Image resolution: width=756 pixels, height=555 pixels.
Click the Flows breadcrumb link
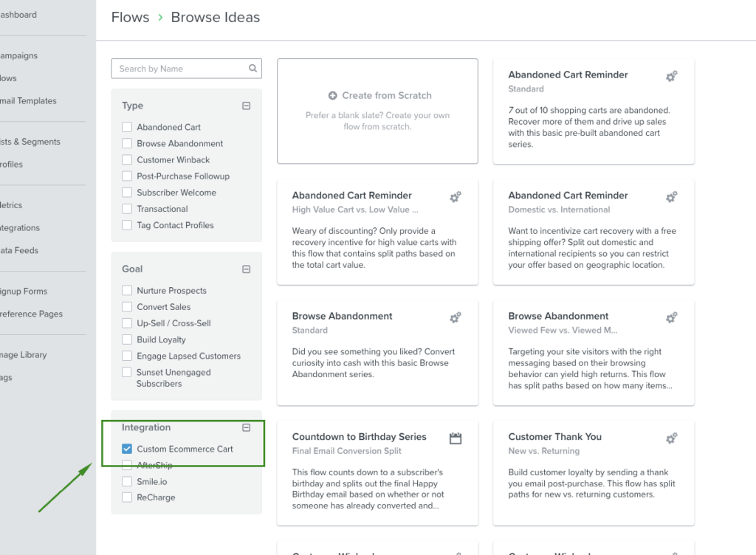130,18
